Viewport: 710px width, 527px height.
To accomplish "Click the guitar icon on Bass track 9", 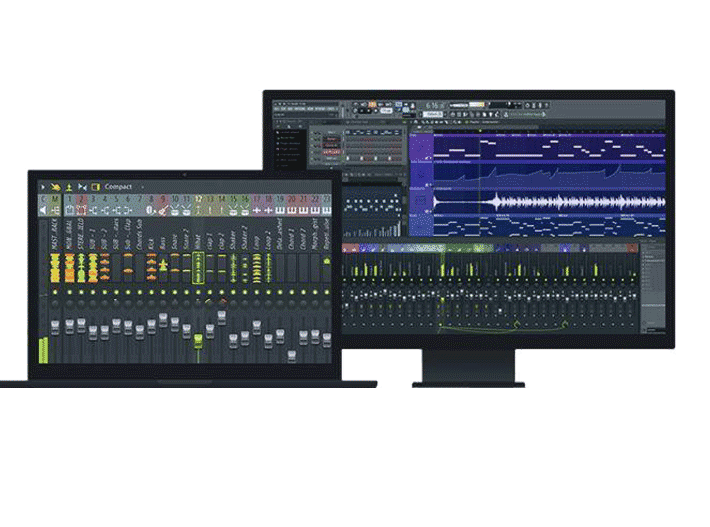I will tap(163, 212).
